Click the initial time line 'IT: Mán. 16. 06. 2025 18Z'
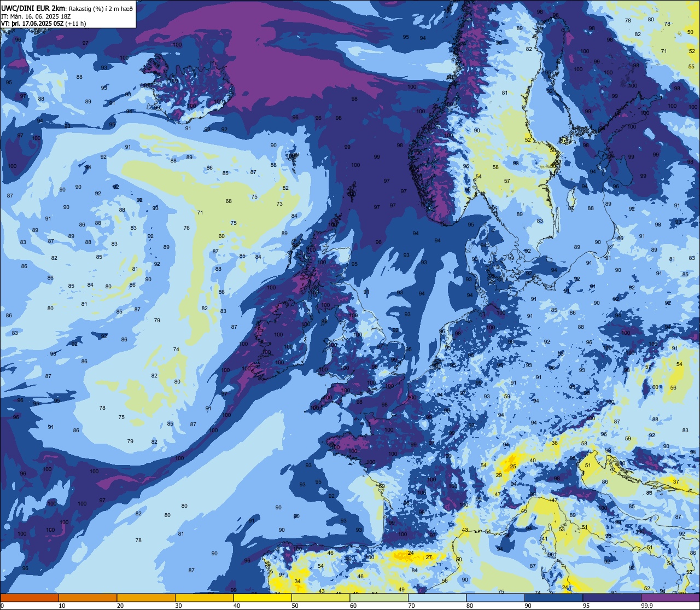 36,16
